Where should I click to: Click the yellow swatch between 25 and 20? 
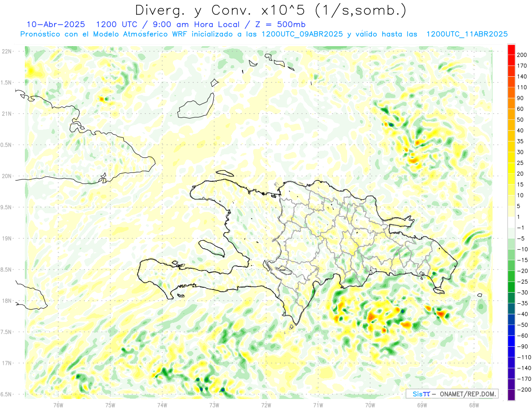click(511, 168)
